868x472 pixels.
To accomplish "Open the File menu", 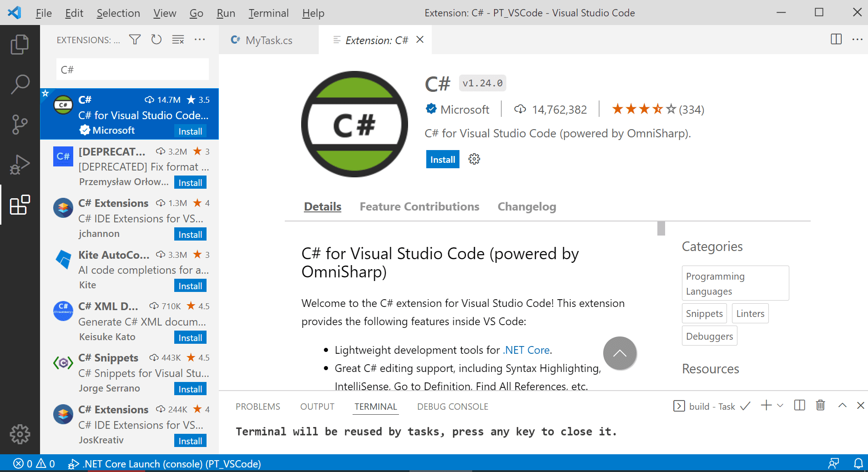I will pyautogui.click(x=44, y=13).
